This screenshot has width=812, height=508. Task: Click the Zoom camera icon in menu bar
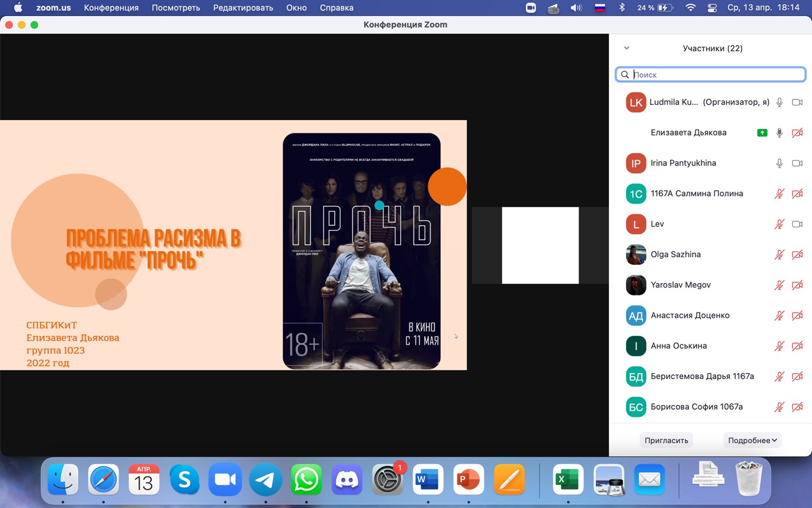(x=531, y=8)
